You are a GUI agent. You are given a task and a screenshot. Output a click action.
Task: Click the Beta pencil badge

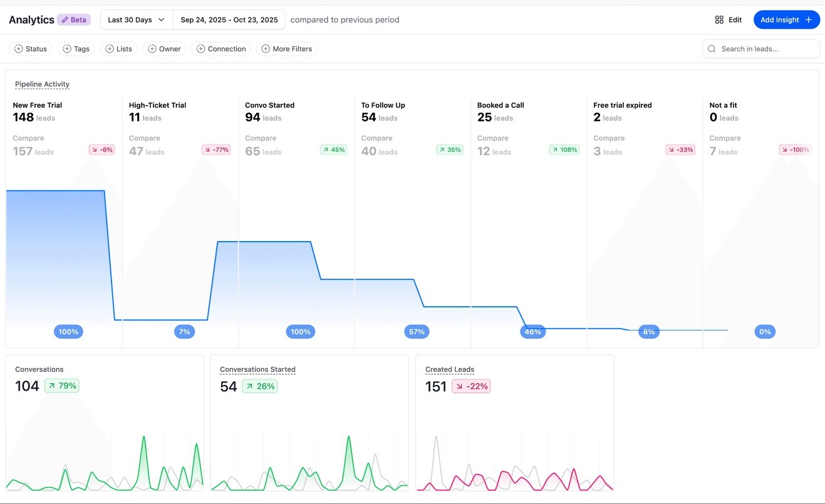(x=74, y=20)
